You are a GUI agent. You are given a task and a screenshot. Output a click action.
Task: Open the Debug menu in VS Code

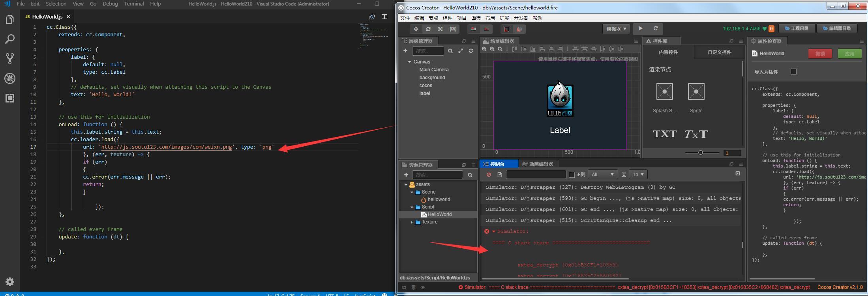(x=110, y=4)
